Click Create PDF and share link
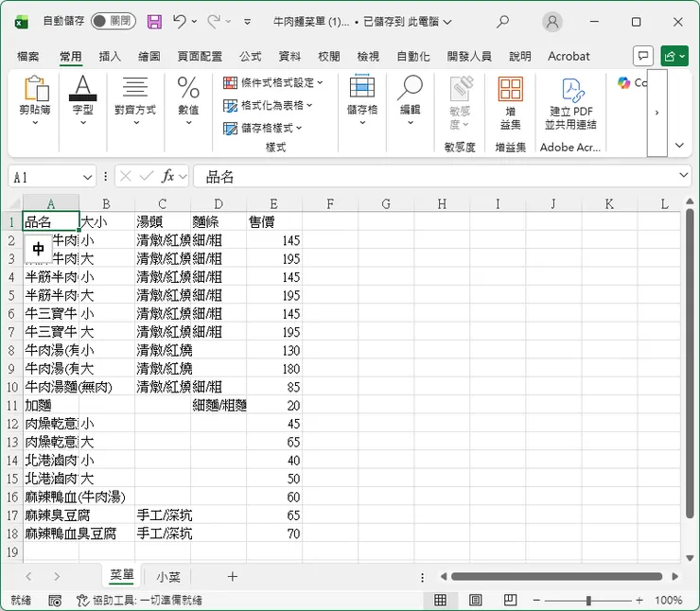This screenshot has width=700, height=611. [571, 103]
